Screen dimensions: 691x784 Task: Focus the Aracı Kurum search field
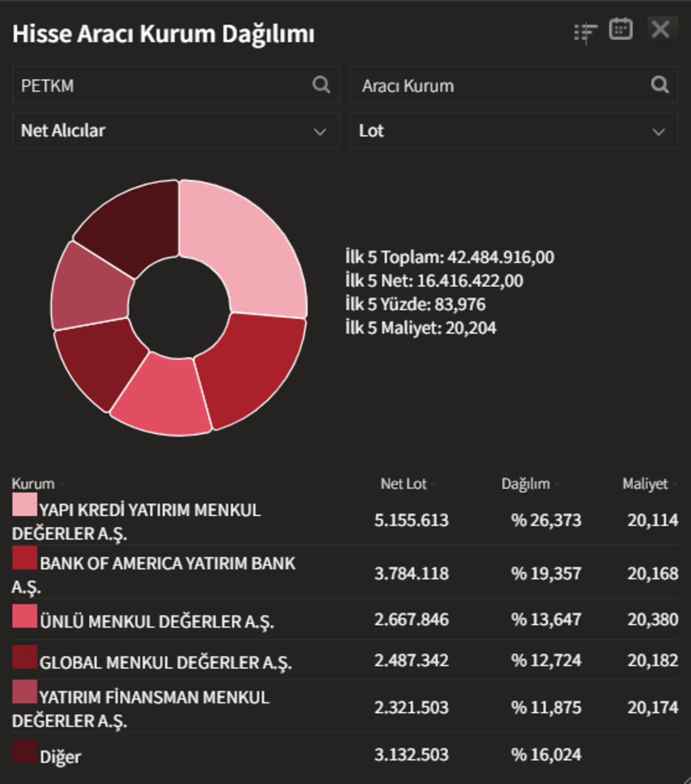point(514,85)
